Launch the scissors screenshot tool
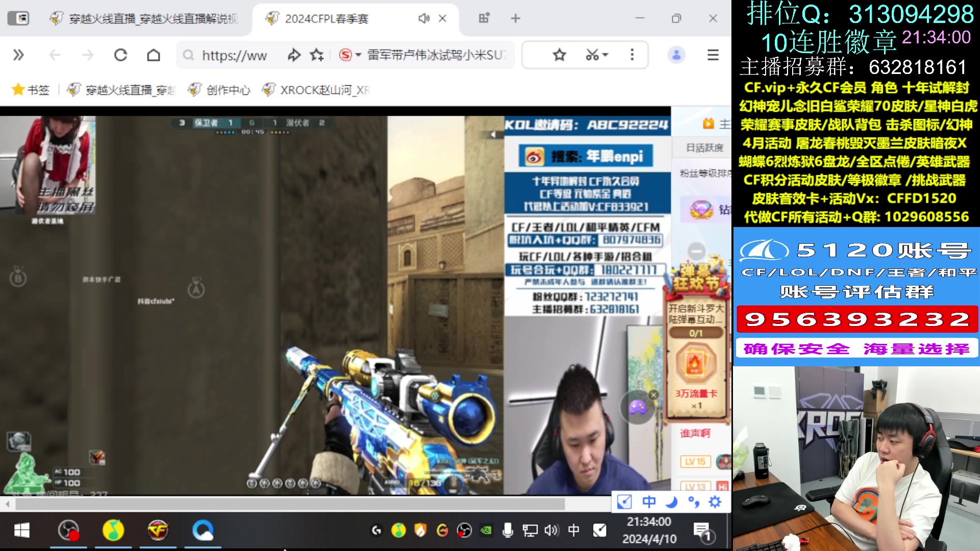This screenshot has width=980, height=551. point(592,55)
